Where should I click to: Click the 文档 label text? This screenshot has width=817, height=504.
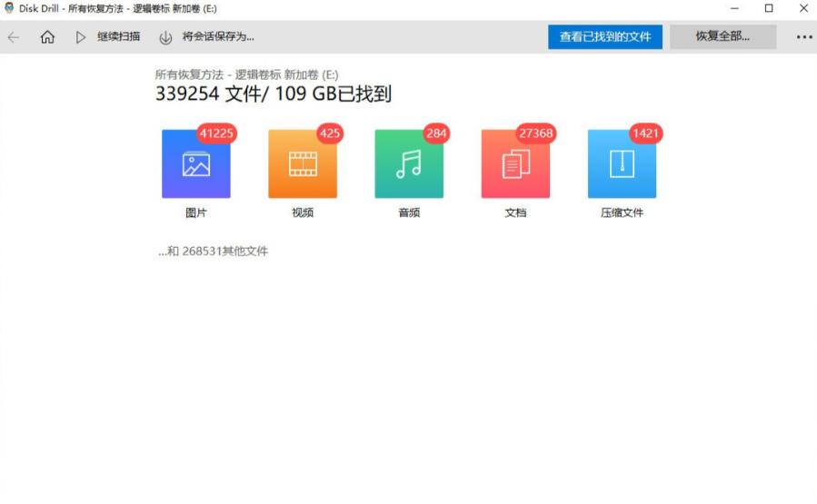[515, 212]
